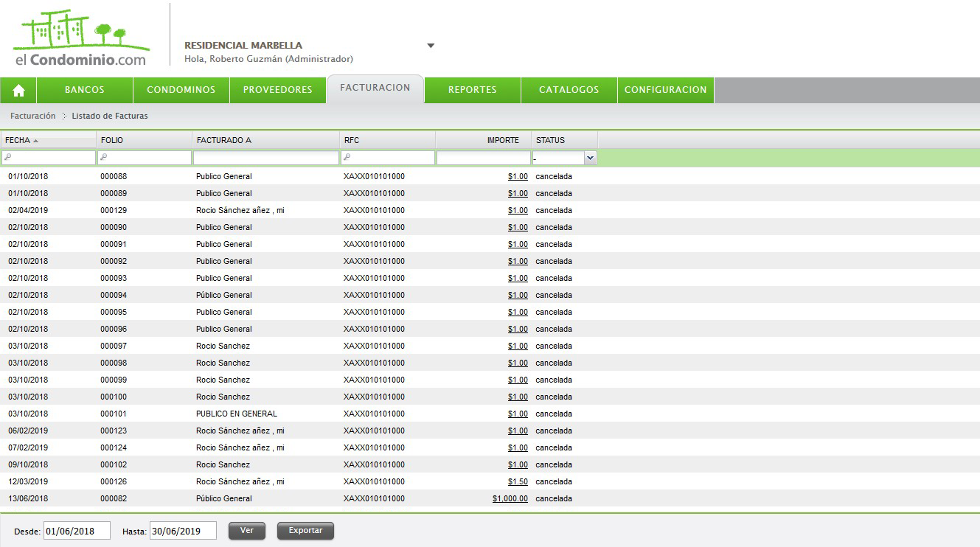This screenshot has width=980, height=547.
Task: Click the FACTURADO A filter field
Action: tap(266, 158)
